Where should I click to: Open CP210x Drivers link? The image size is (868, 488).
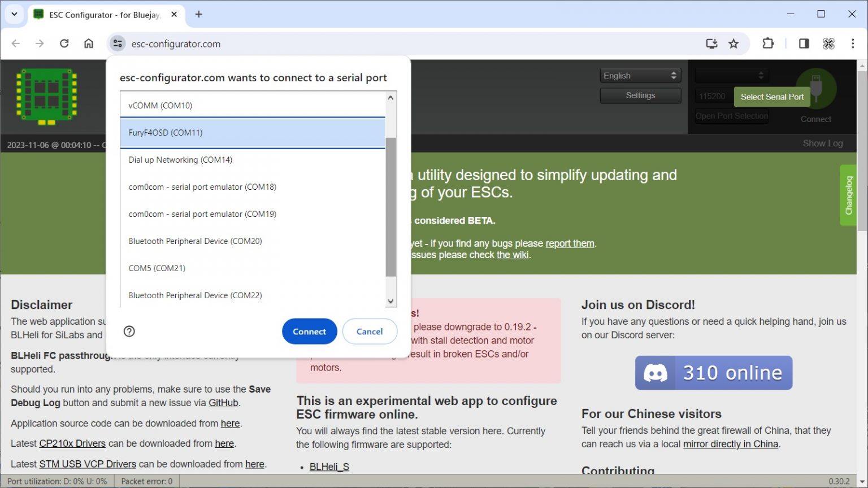click(72, 443)
